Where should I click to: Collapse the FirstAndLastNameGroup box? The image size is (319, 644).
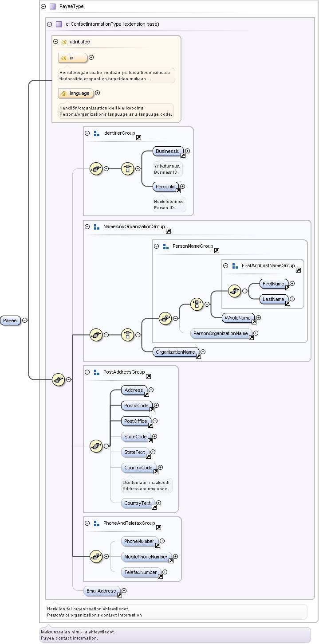[226, 265]
